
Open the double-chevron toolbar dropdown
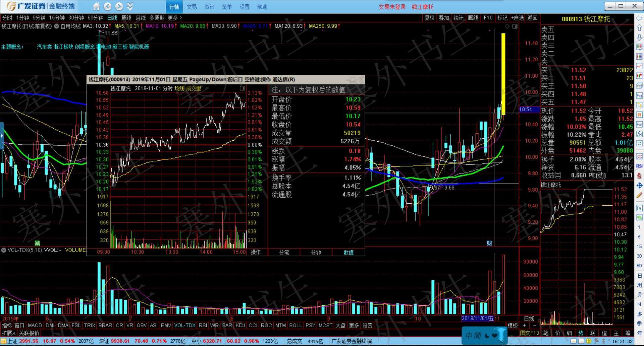point(130,6)
